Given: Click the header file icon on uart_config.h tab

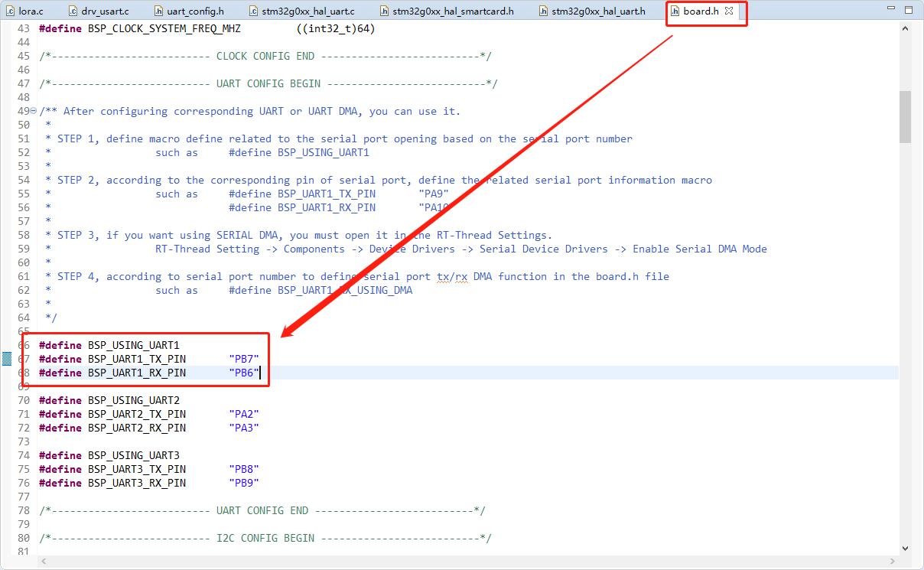Looking at the screenshot, I should 158,11.
